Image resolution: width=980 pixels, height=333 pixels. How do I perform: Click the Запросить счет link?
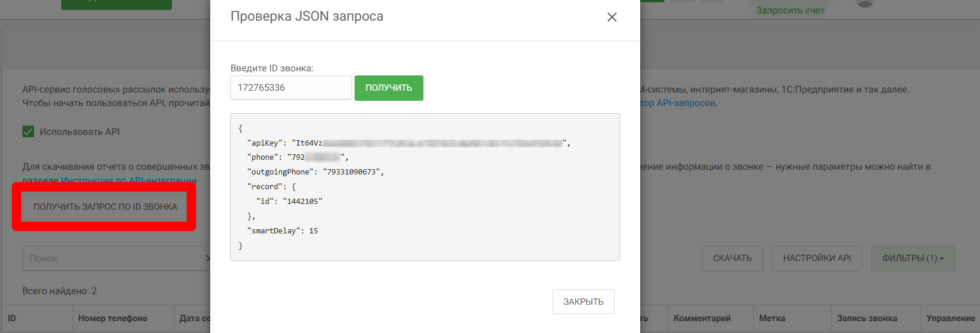click(x=790, y=11)
